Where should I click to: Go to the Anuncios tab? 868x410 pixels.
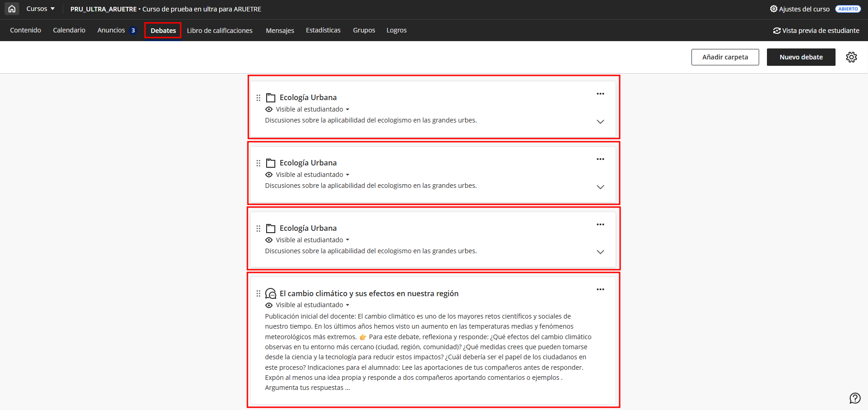111,30
